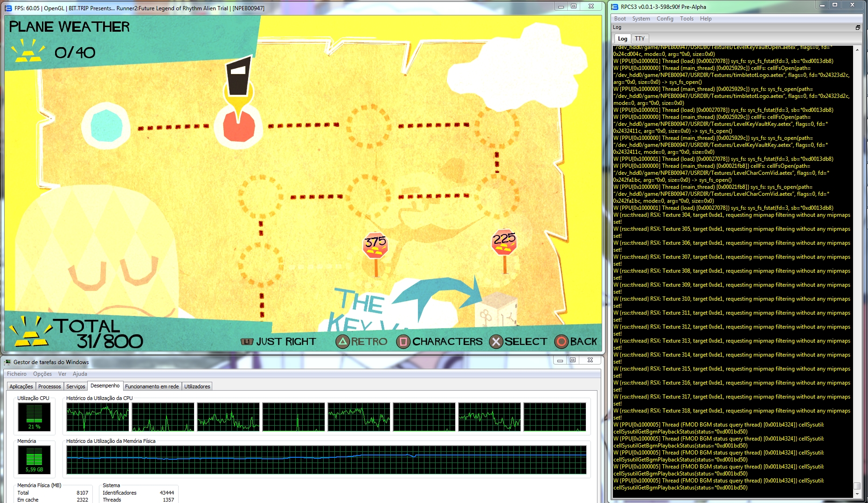The height and width of the screenshot is (503, 868).
Task: Select the cyan completed level node
Action: coord(106,126)
